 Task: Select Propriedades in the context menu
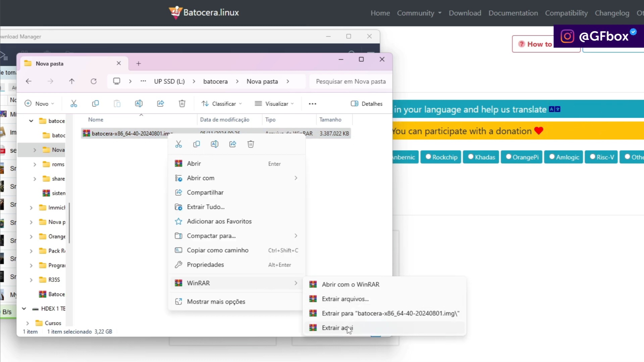coord(205,265)
